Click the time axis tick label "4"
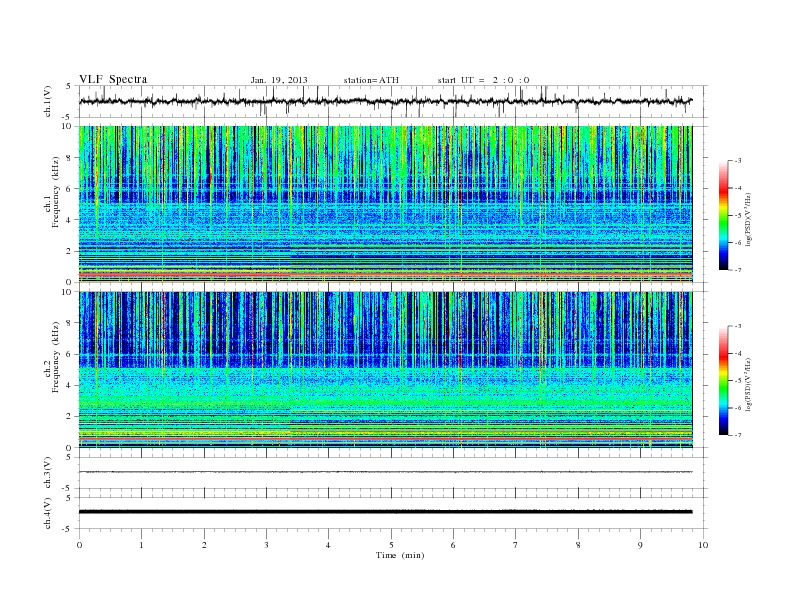The image size is (792, 612). (328, 545)
